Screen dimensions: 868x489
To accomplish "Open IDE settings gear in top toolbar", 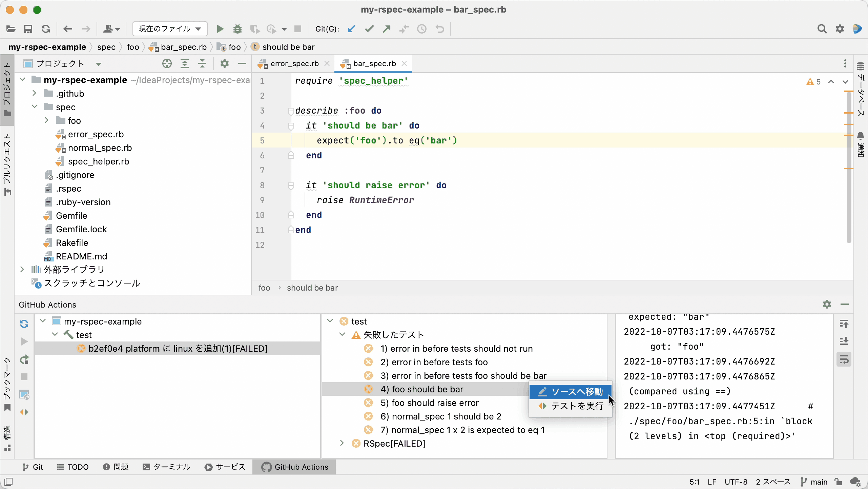I will [x=840, y=29].
